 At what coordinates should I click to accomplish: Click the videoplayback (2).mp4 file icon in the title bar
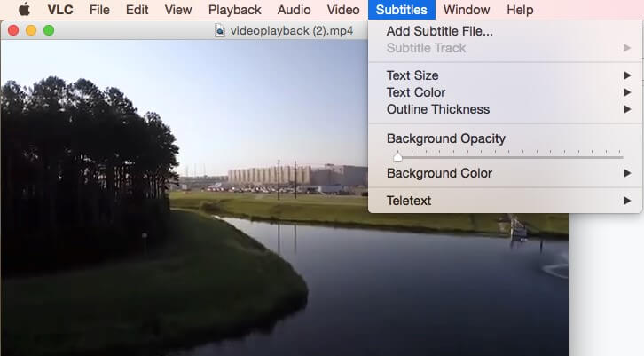[x=220, y=30]
